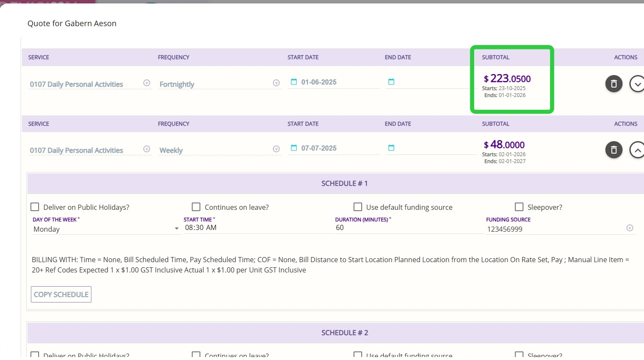Open end date calendar for Fortnightly service
The width and height of the screenshot is (644, 360).
point(391,82)
